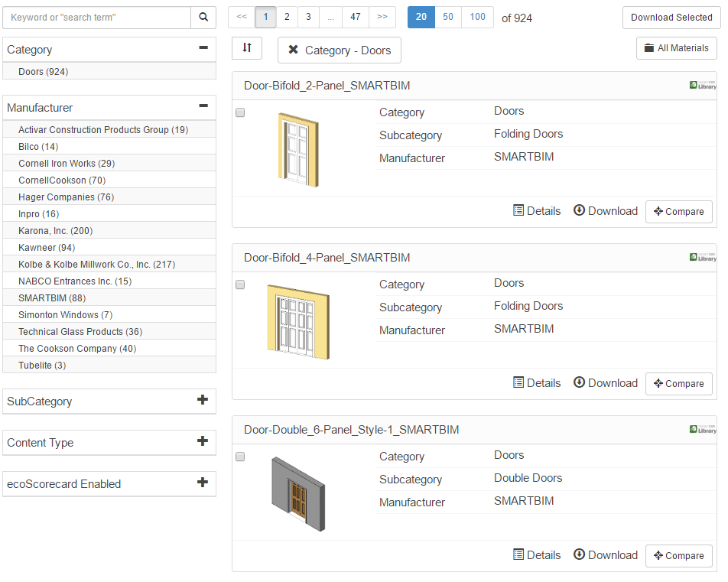Go to results page 2

[x=287, y=17]
